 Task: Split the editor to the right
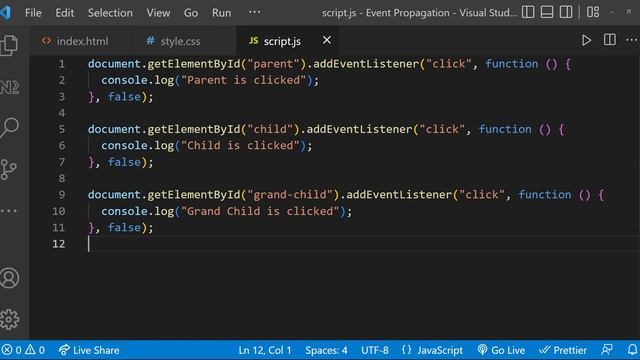coord(609,40)
